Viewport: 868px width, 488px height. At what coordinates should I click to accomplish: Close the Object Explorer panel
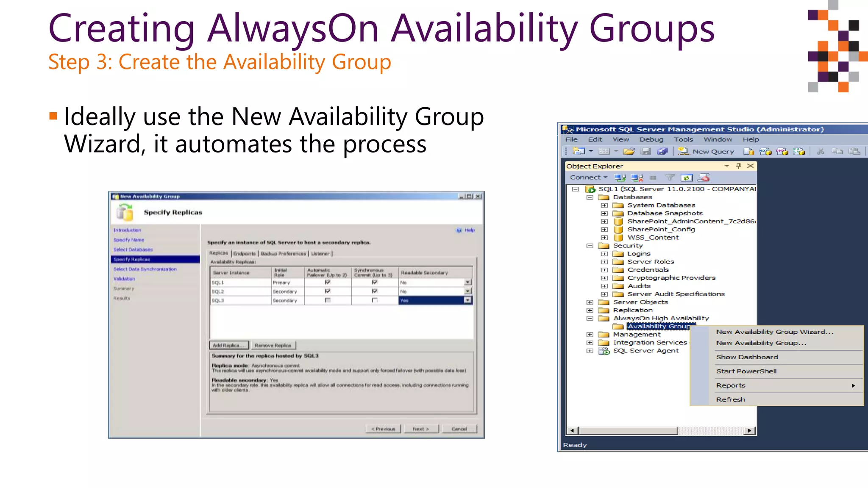click(x=750, y=166)
